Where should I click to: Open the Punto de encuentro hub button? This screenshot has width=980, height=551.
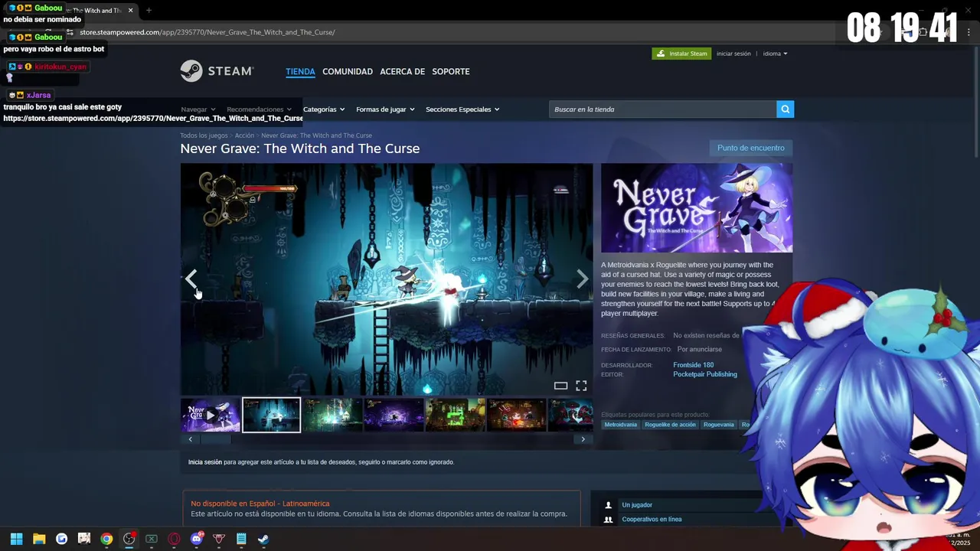(x=750, y=148)
